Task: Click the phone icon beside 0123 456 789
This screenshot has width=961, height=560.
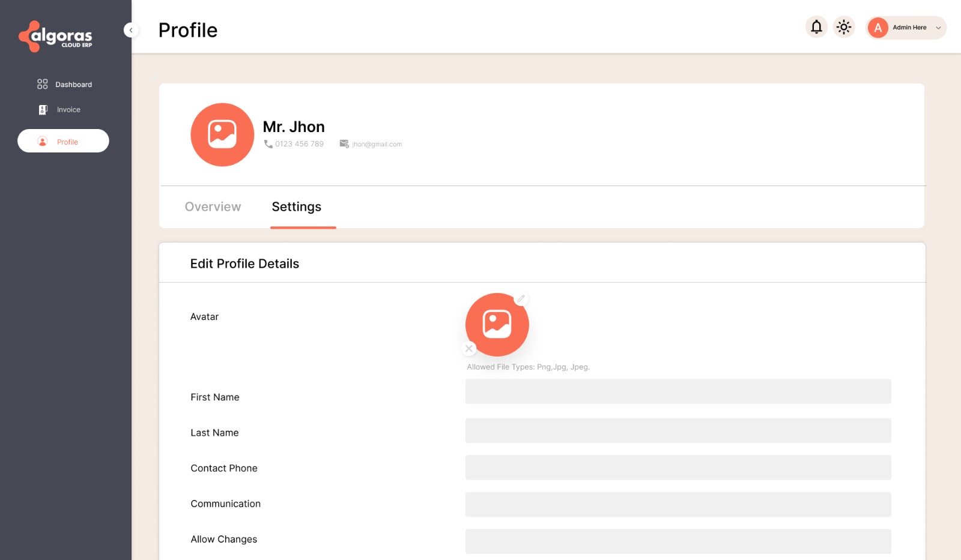Action: pyautogui.click(x=268, y=144)
